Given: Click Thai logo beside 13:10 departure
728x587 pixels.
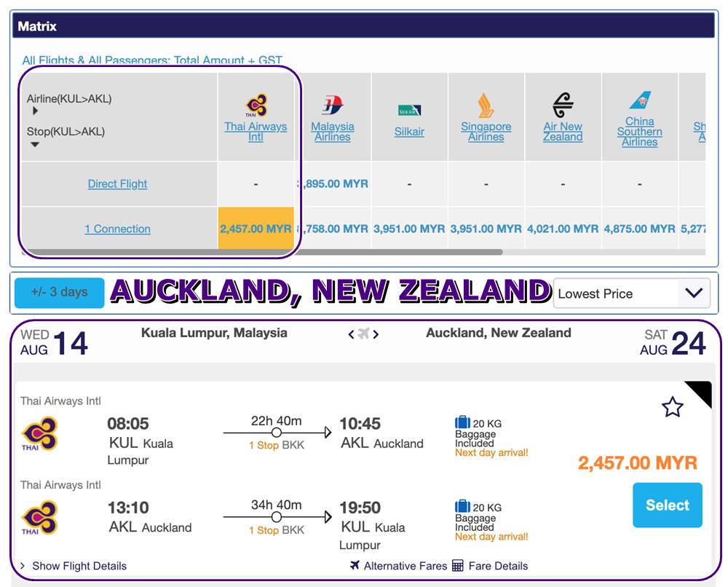Looking at the screenshot, I should [x=39, y=518].
